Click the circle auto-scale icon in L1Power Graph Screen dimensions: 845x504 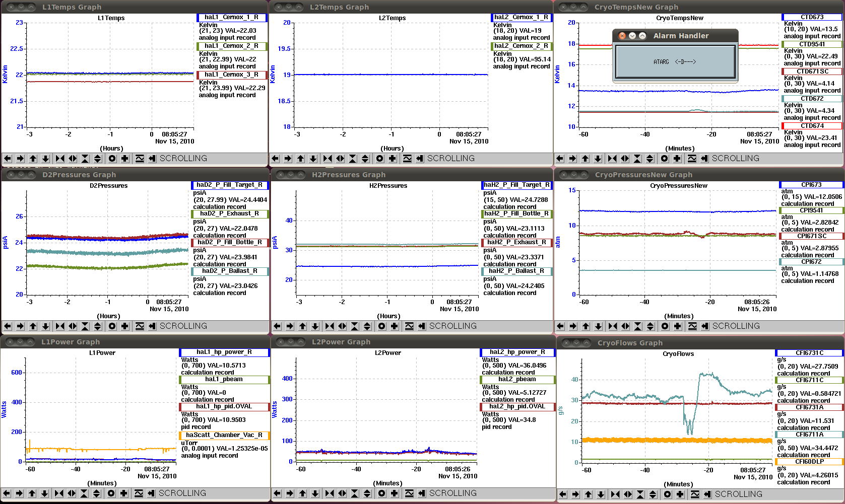click(111, 493)
